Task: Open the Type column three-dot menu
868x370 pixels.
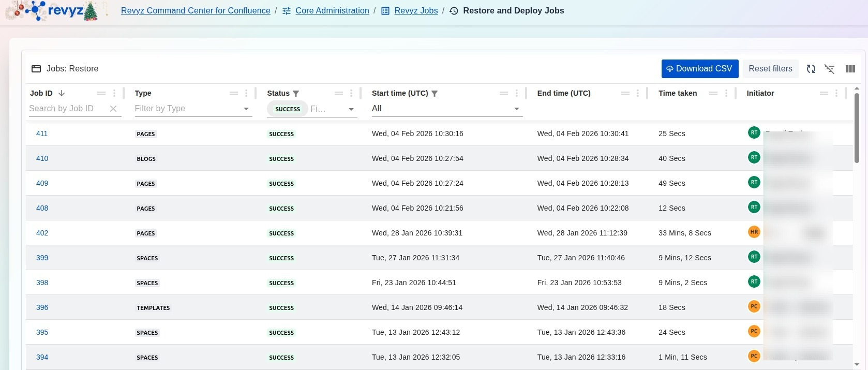Action: [x=246, y=93]
